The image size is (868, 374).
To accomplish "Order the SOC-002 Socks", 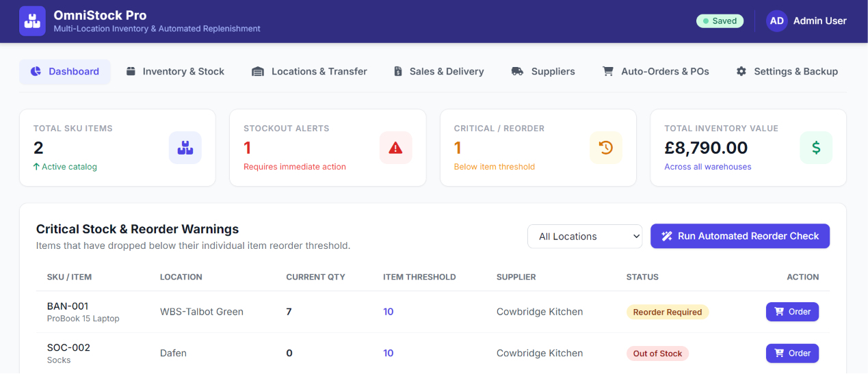I will 792,353.
